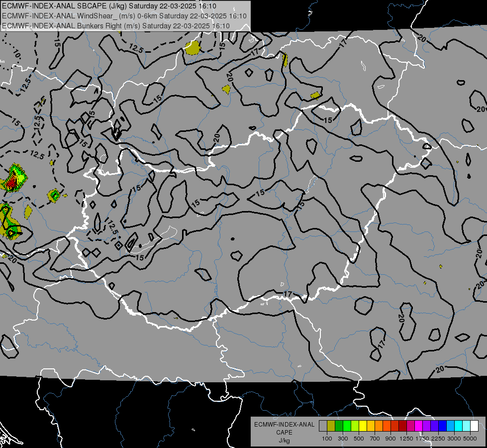
Task: Select the pure yellow swatch after 500
Action: [x=363, y=426]
